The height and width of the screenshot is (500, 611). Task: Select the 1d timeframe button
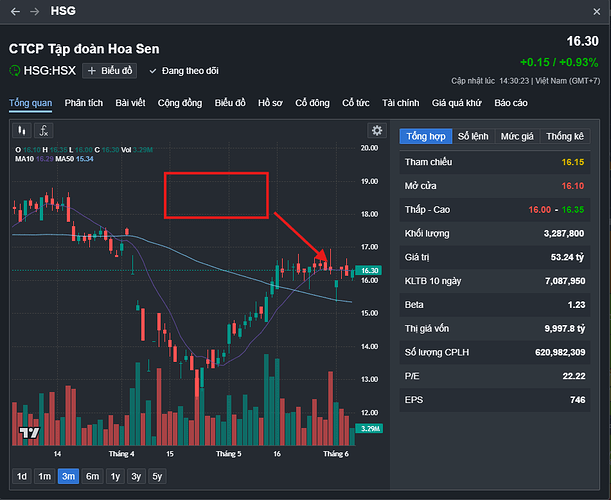point(21,476)
